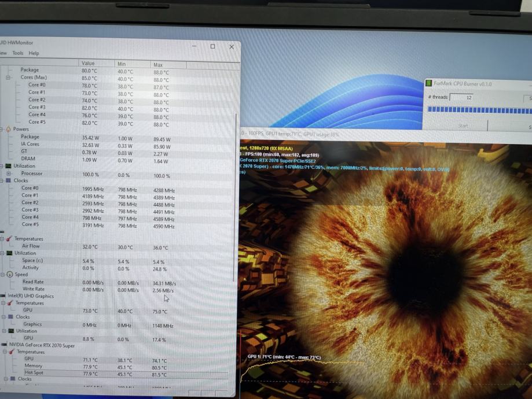Expand the Processor utilization node

[9, 173]
